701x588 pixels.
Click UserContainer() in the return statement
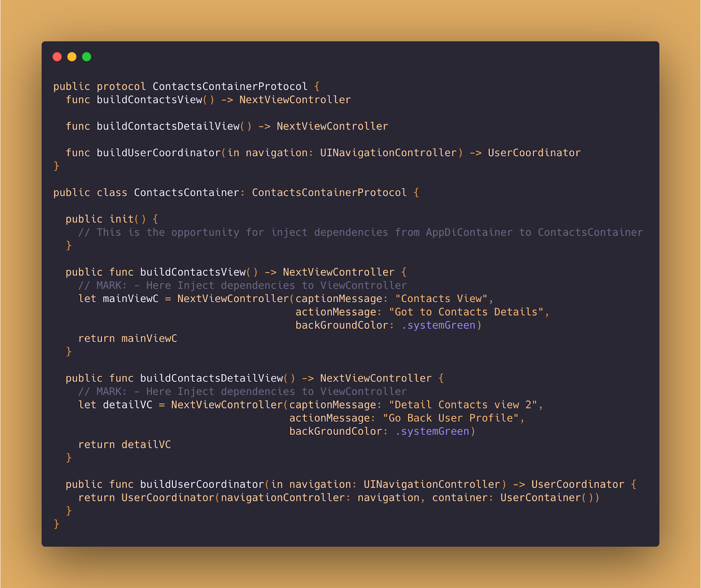pyautogui.click(x=547, y=498)
